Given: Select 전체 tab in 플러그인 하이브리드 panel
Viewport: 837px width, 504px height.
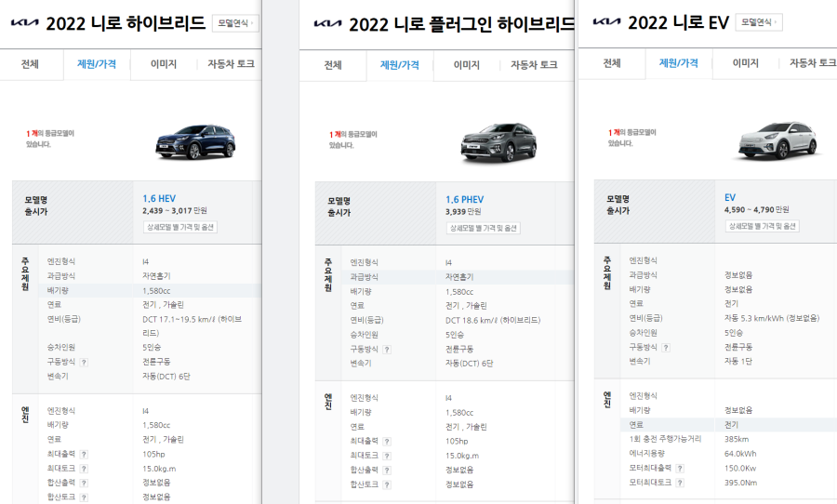Looking at the screenshot, I should coord(333,65).
